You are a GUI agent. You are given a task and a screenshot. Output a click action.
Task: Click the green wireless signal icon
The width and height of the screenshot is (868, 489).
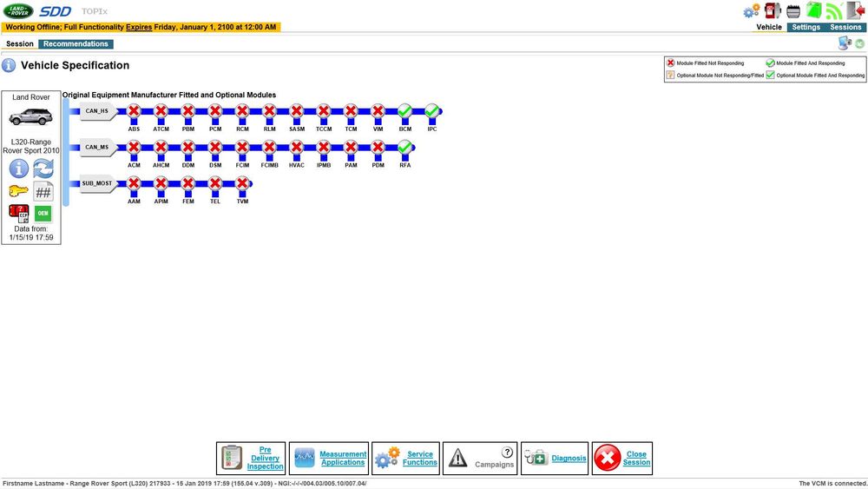(x=834, y=10)
